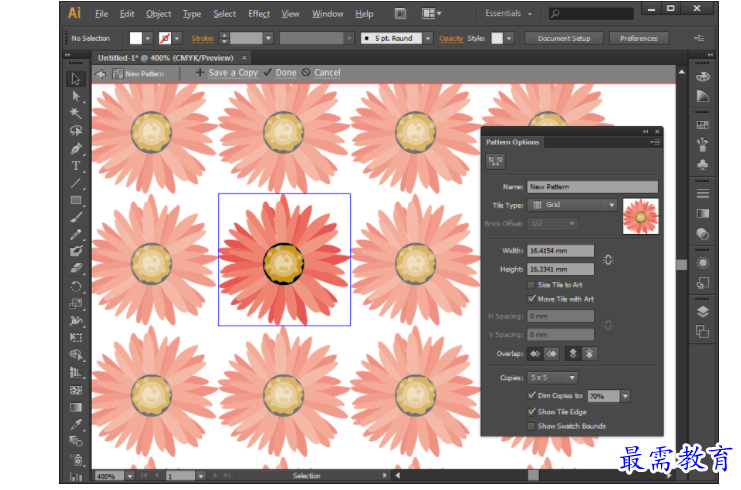Open the Effect menu

259,14
